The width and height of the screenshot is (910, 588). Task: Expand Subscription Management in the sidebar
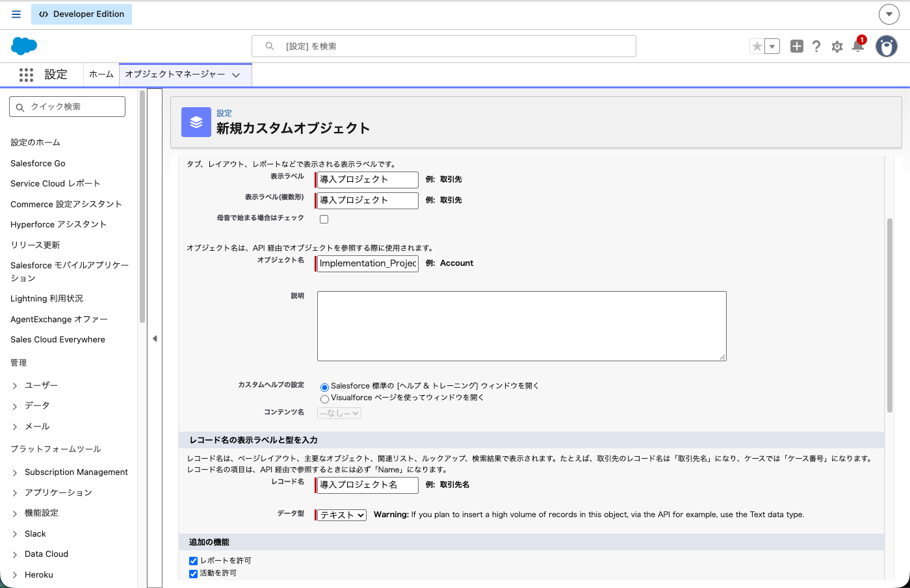(15, 473)
